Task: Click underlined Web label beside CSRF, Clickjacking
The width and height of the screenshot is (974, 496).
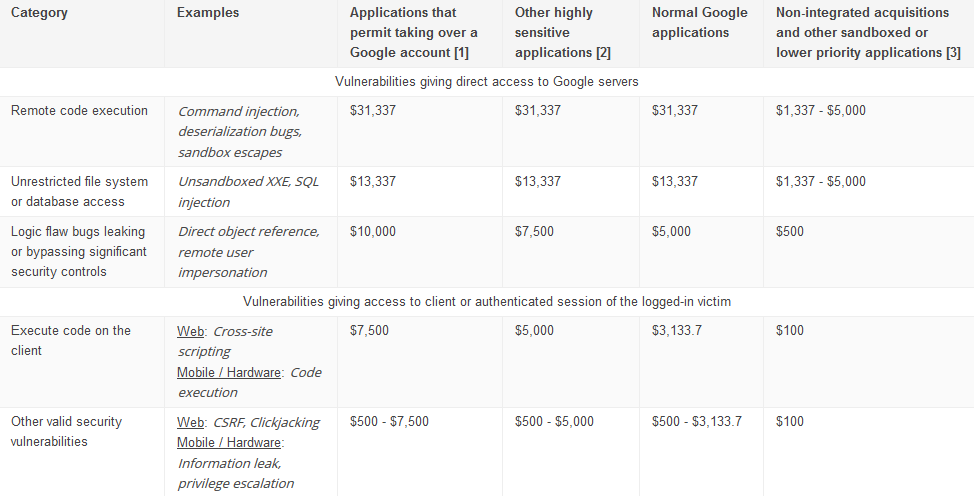Action: pyautogui.click(x=190, y=422)
